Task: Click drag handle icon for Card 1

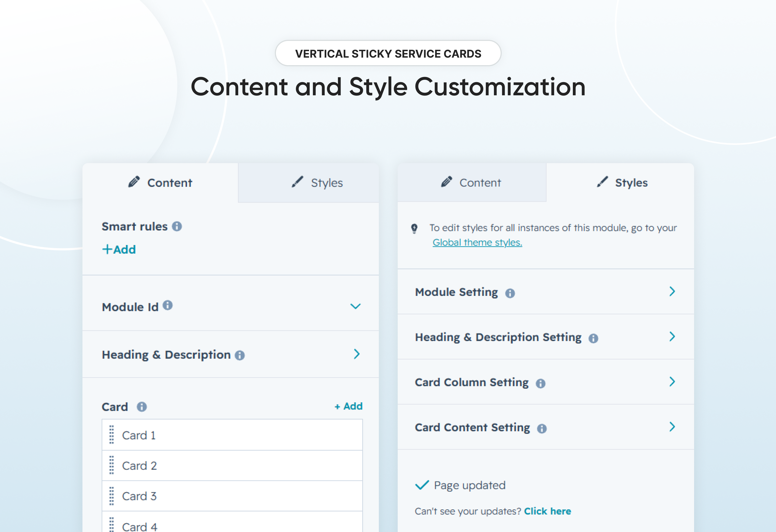Action: 112,435
